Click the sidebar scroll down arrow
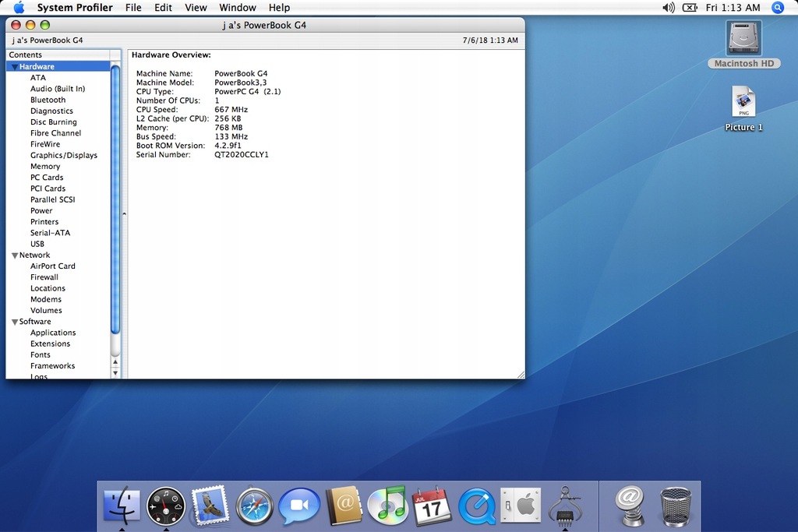 [115, 373]
